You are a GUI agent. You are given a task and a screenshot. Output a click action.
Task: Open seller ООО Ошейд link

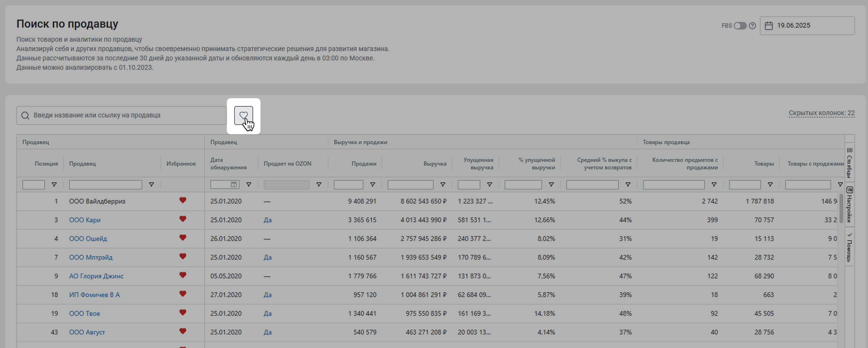pyautogui.click(x=88, y=239)
